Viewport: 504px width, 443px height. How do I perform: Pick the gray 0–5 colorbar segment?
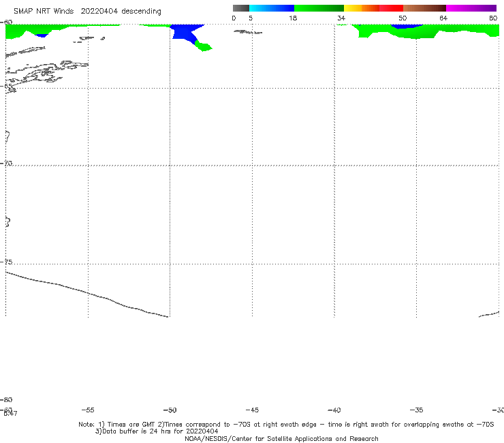tap(241, 8)
